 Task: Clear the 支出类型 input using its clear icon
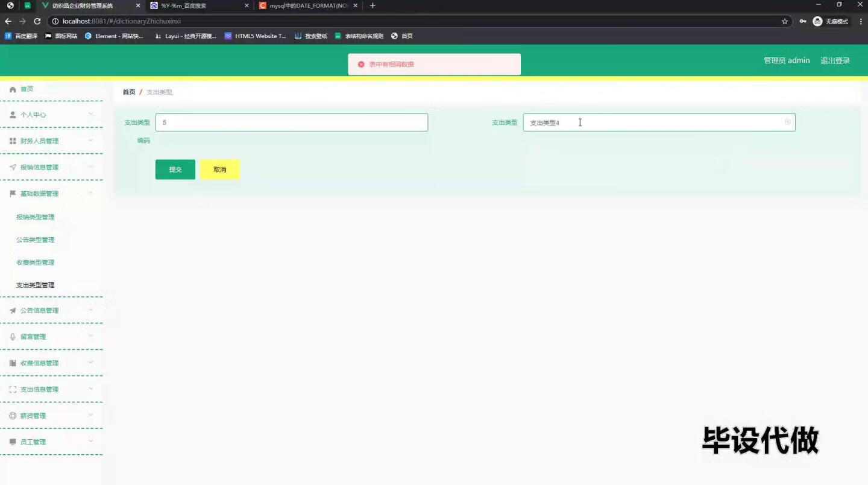pos(787,122)
